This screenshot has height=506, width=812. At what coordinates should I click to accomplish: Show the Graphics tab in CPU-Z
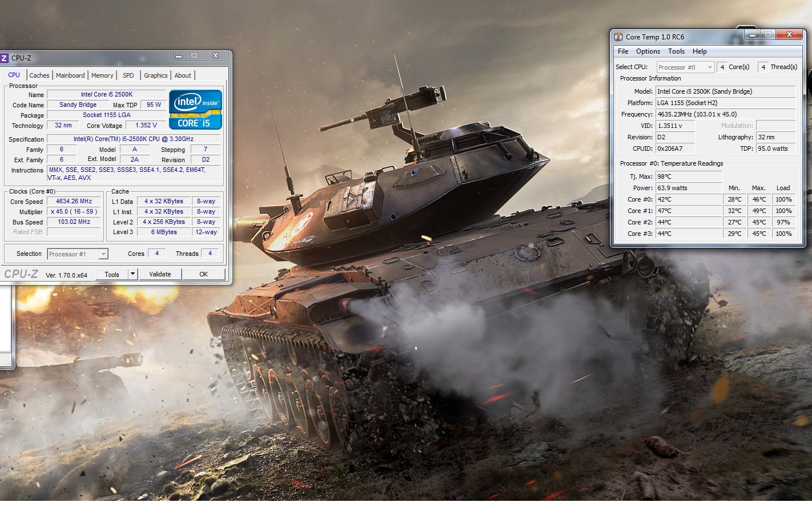click(x=156, y=75)
